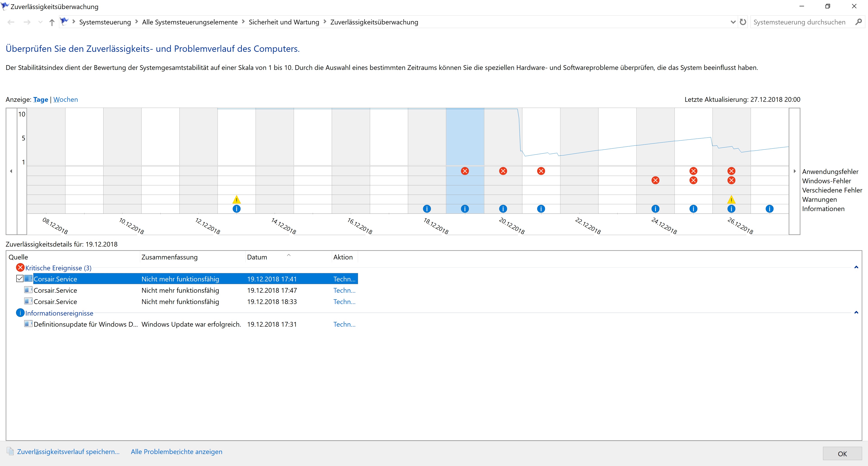Switch view to Wochen
The image size is (868, 466).
tap(65, 100)
